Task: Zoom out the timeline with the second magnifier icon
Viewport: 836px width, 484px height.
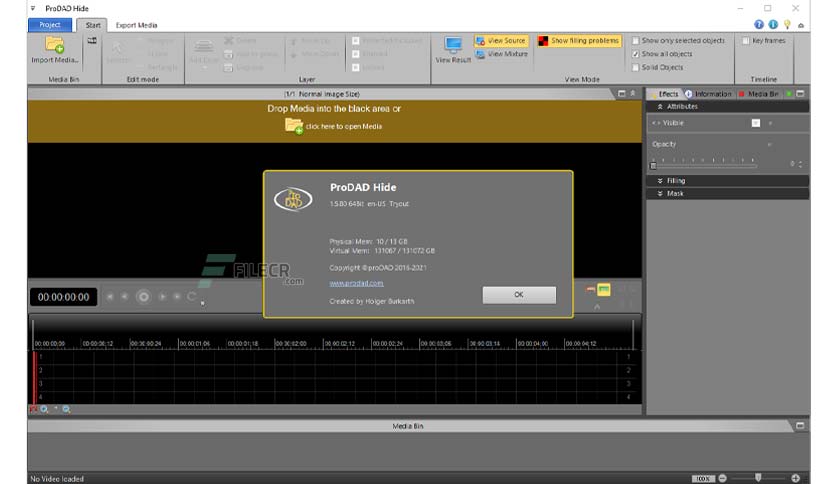Action: [x=67, y=409]
